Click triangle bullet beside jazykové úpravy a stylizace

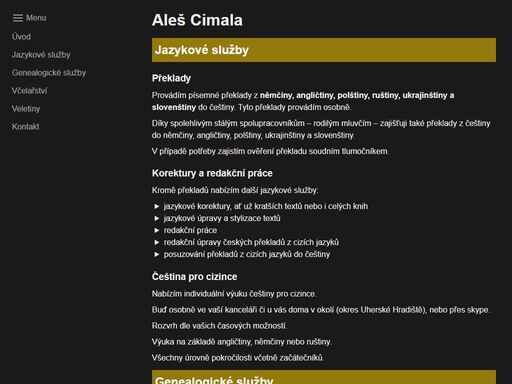click(x=157, y=218)
